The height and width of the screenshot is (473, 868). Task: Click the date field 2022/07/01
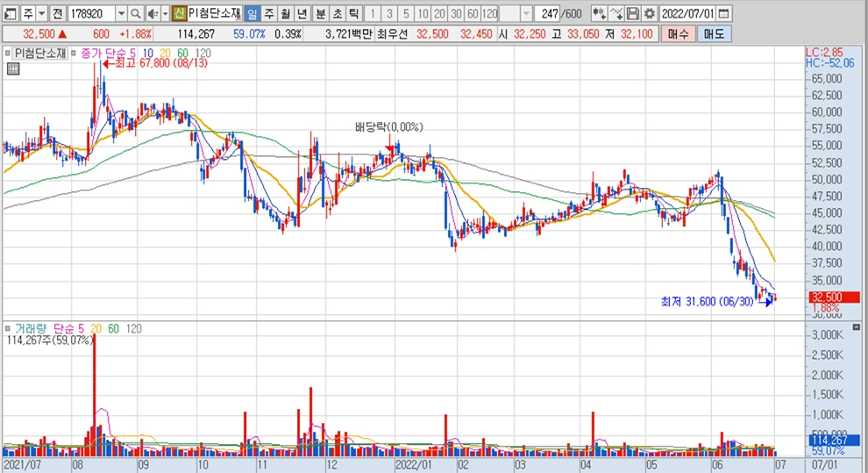688,13
